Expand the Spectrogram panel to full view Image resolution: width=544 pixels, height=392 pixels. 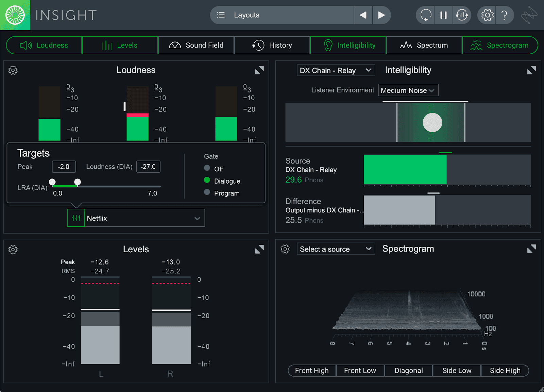pos(531,249)
